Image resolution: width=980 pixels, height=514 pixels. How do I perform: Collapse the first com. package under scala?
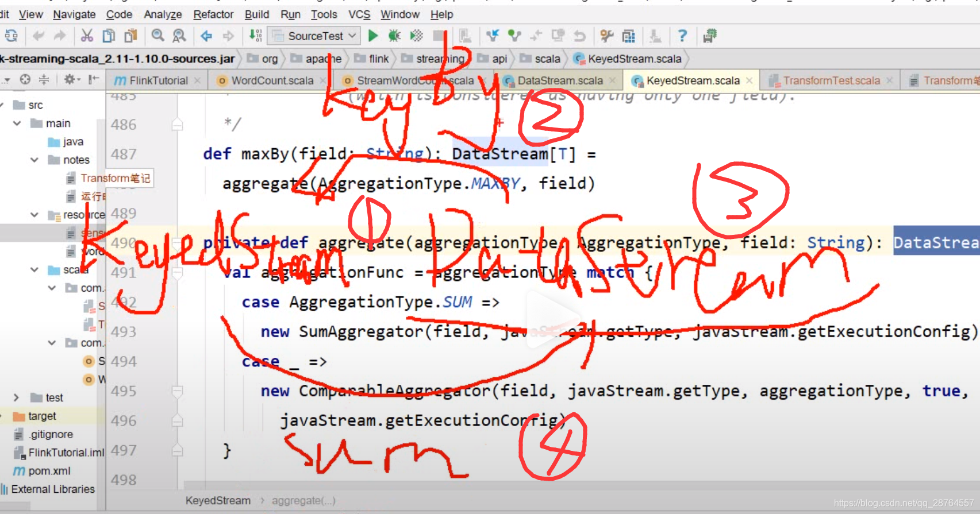pyautogui.click(x=52, y=288)
